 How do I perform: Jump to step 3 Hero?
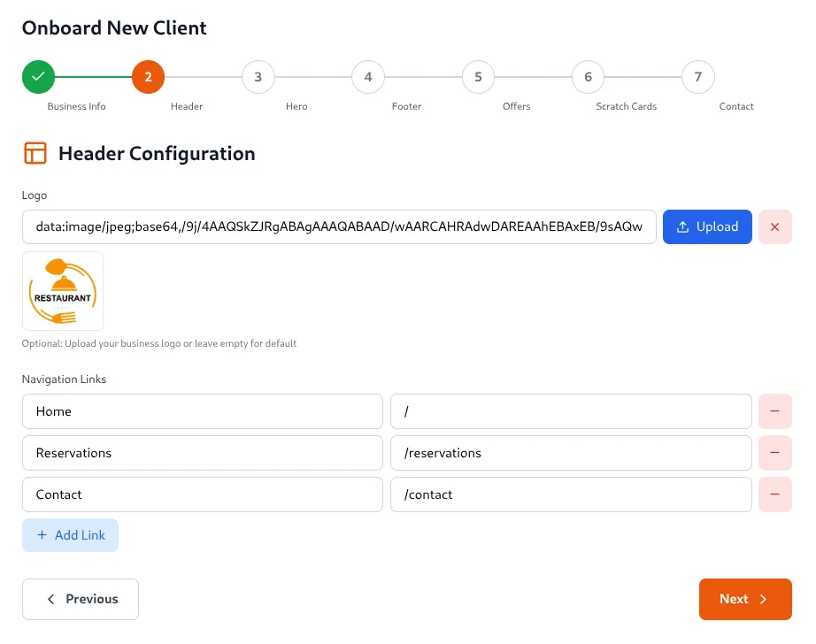(x=258, y=77)
